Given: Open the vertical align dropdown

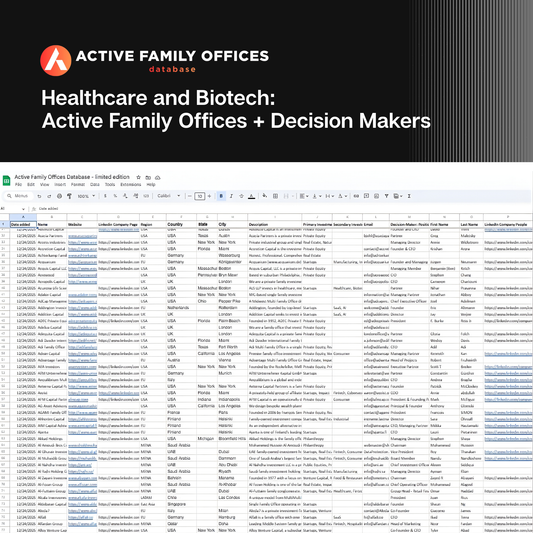Looking at the screenshot, I should [316, 196].
